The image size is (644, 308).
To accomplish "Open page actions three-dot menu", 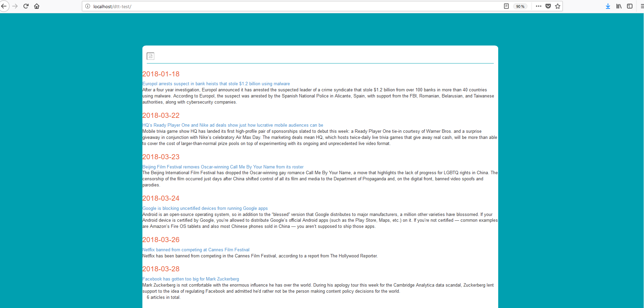I will pos(538,6).
